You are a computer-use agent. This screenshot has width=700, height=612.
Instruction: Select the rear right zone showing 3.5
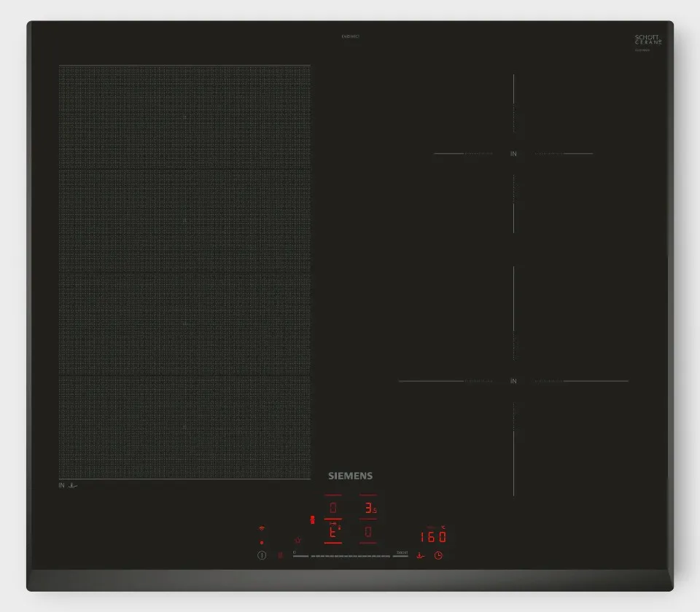[369, 508]
